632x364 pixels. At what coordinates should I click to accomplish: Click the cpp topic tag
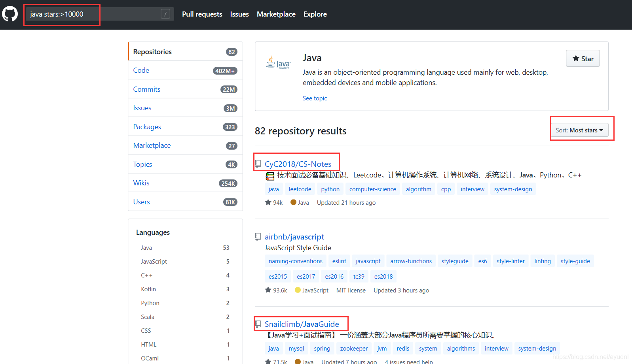tap(446, 189)
